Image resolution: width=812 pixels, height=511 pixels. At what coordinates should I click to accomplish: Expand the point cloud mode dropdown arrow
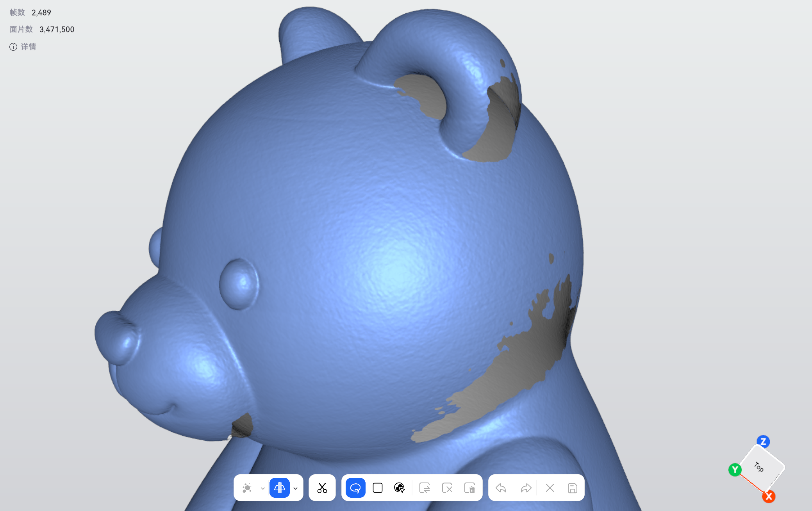click(x=263, y=488)
